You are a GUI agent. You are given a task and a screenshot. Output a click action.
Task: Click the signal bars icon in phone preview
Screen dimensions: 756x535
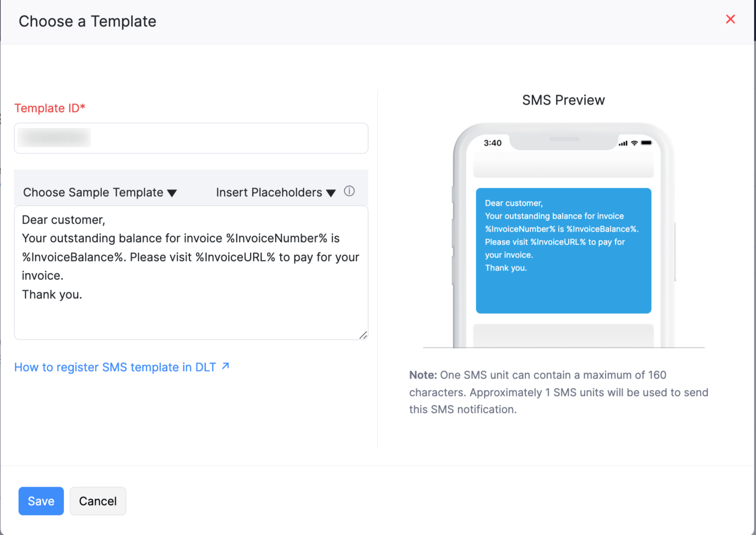(623, 143)
